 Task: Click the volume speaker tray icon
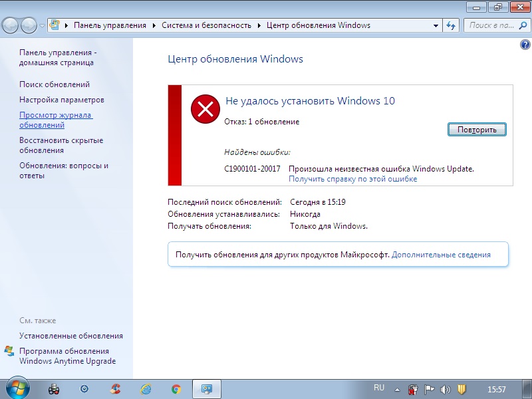point(446,388)
